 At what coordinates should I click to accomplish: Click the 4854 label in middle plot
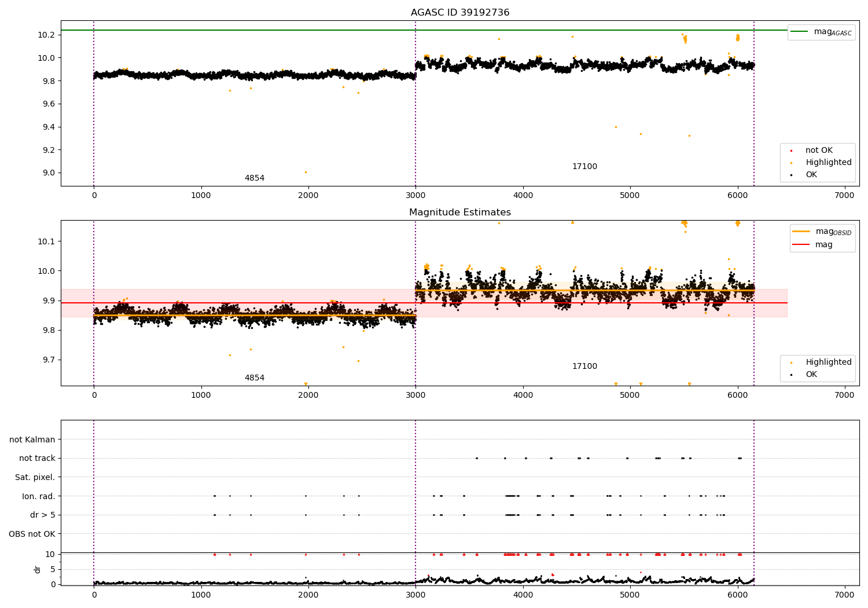[255, 378]
